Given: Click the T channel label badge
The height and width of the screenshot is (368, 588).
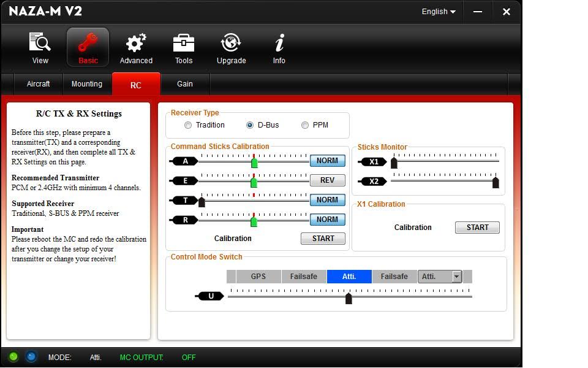Looking at the screenshot, I should click(185, 200).
